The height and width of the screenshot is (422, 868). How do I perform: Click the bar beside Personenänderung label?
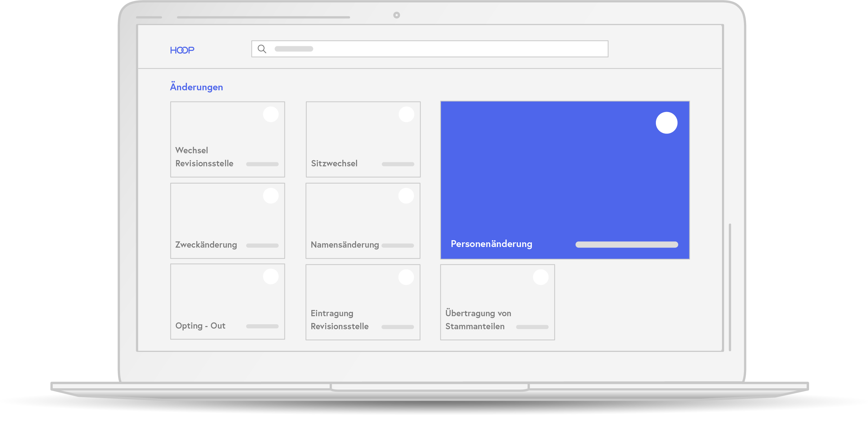[x=627, y=245]
